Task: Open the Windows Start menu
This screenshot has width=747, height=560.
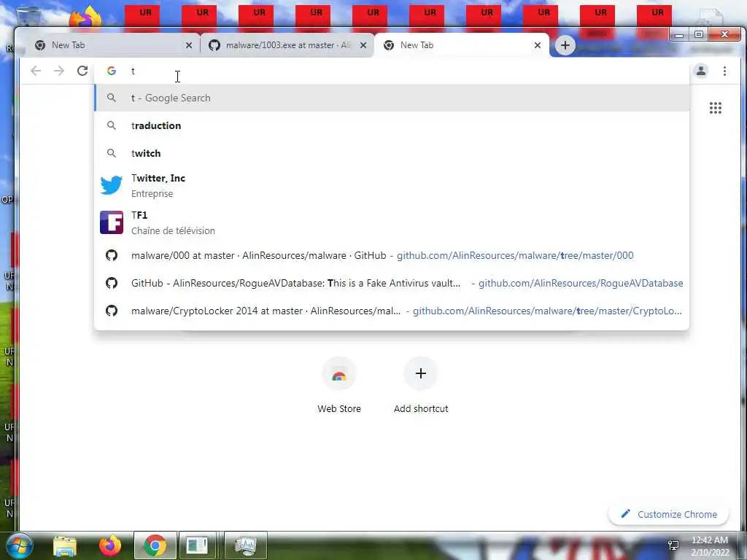Action: [20, 545]
